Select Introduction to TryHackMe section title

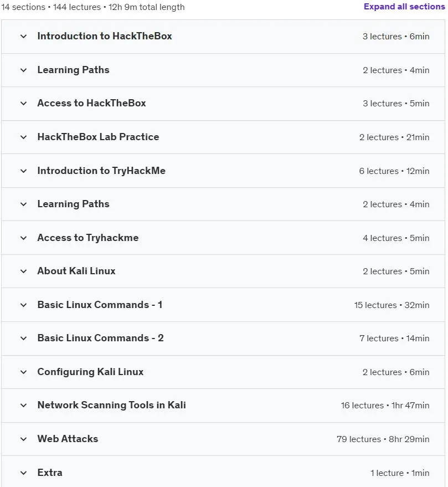pos(101,171)
